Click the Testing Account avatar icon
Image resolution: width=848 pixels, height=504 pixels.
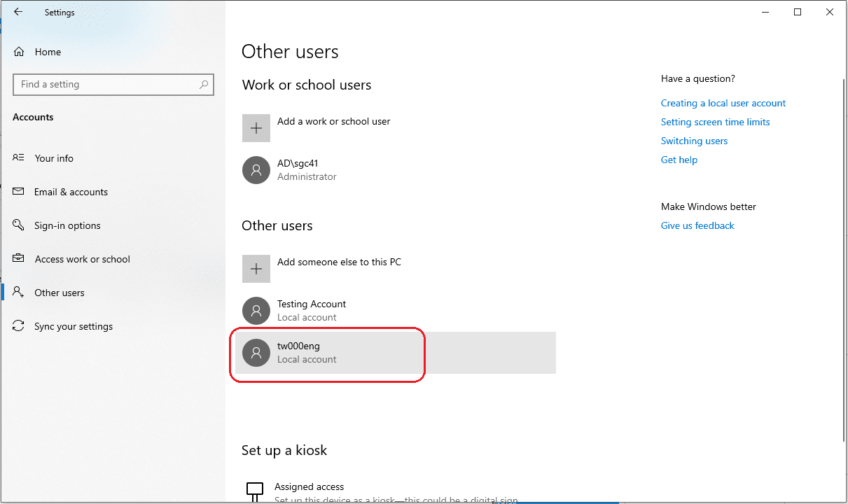(256, 311)
